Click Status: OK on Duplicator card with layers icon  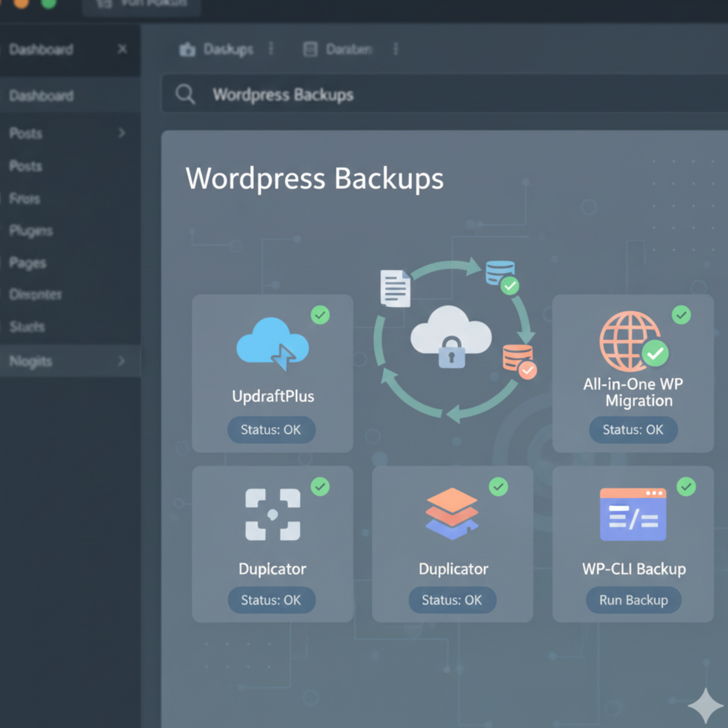pos(452,600)
